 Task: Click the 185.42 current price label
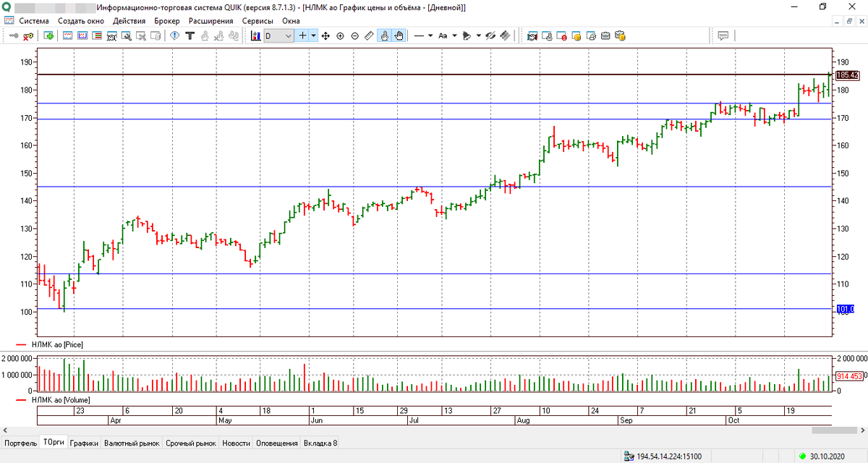[x=847, y=75]
